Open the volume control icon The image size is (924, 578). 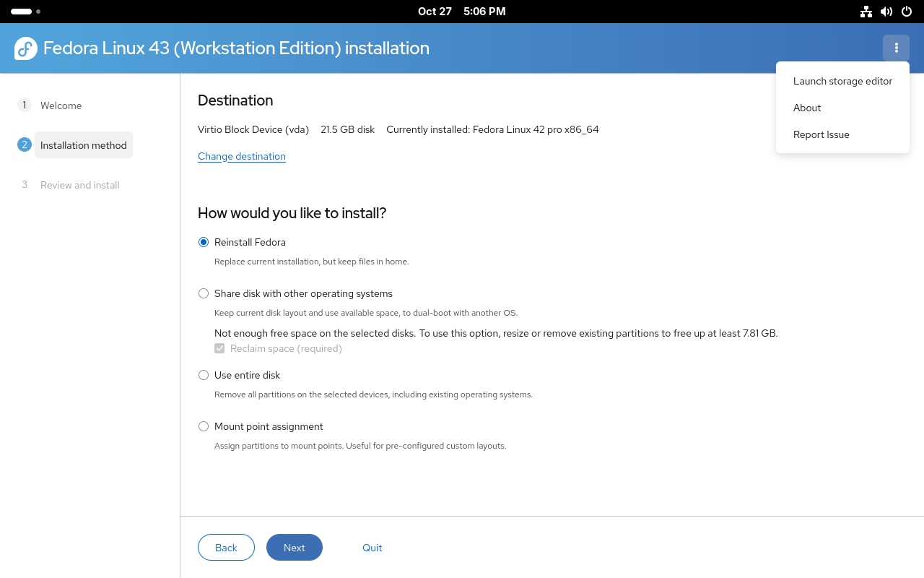[x=886, y=11]
